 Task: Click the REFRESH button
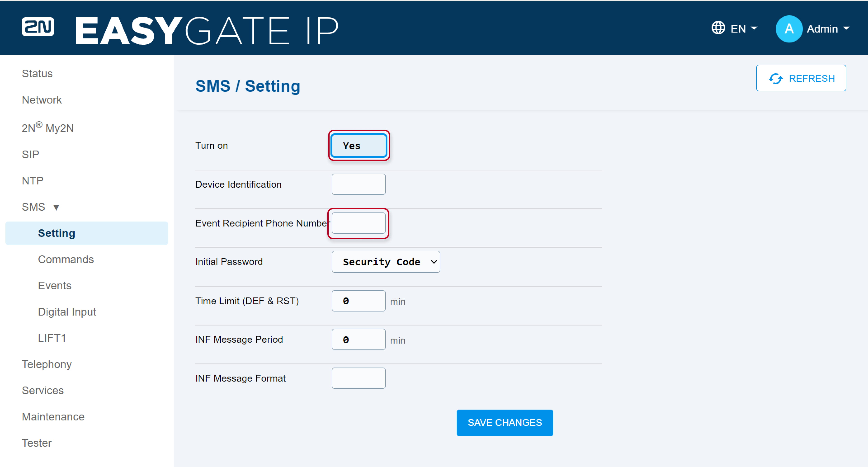pos(801,78)
